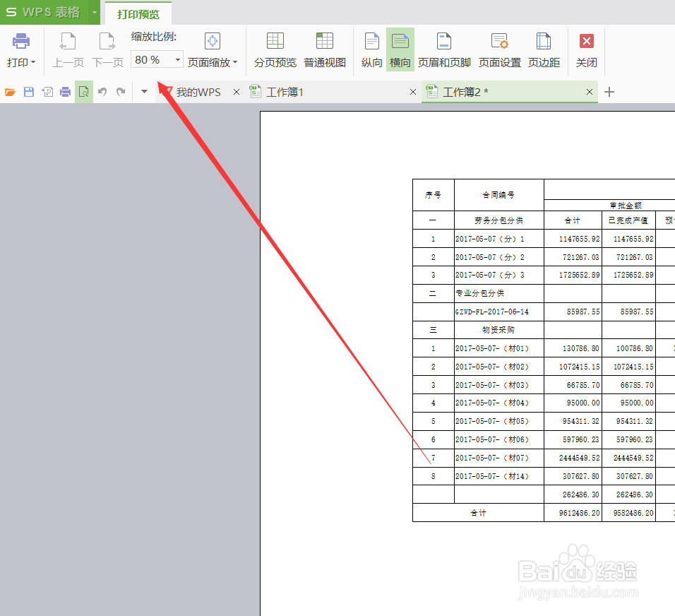Viewport: 675px width, 616px height.
Task: Click the 合同编号 header cell
Action: pyautogui.click(x=499, y=195)
